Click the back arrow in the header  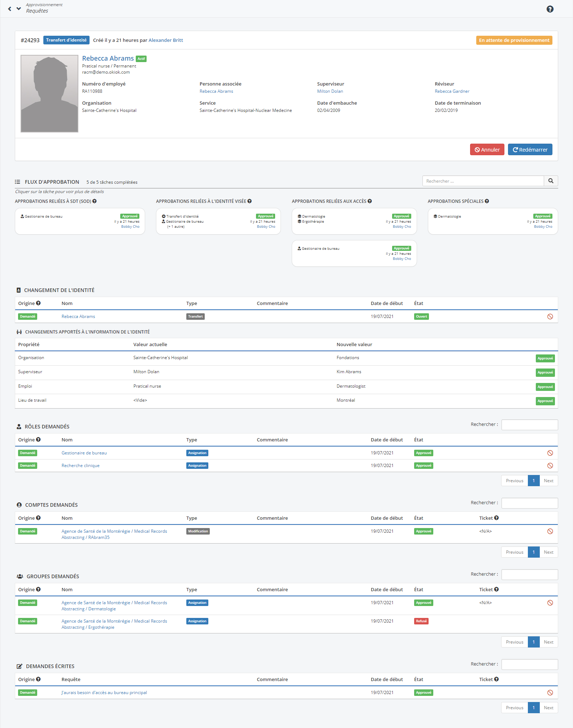click(10, 9)
